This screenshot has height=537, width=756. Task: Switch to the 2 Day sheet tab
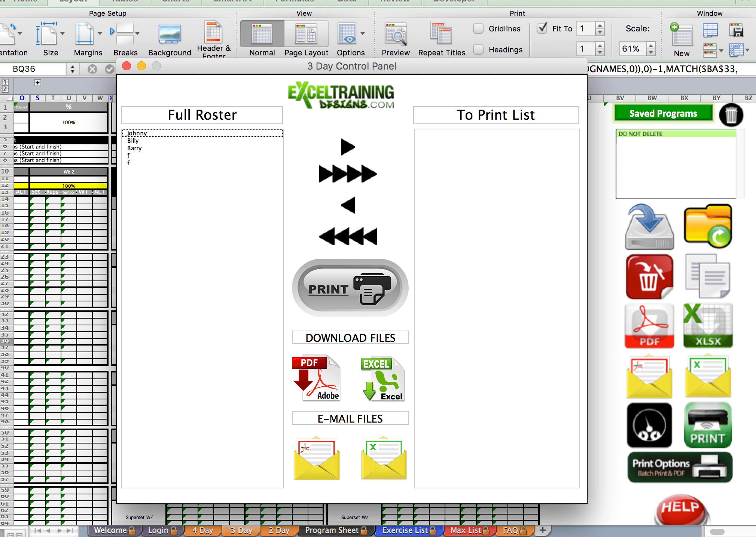(x=279, y=530)
